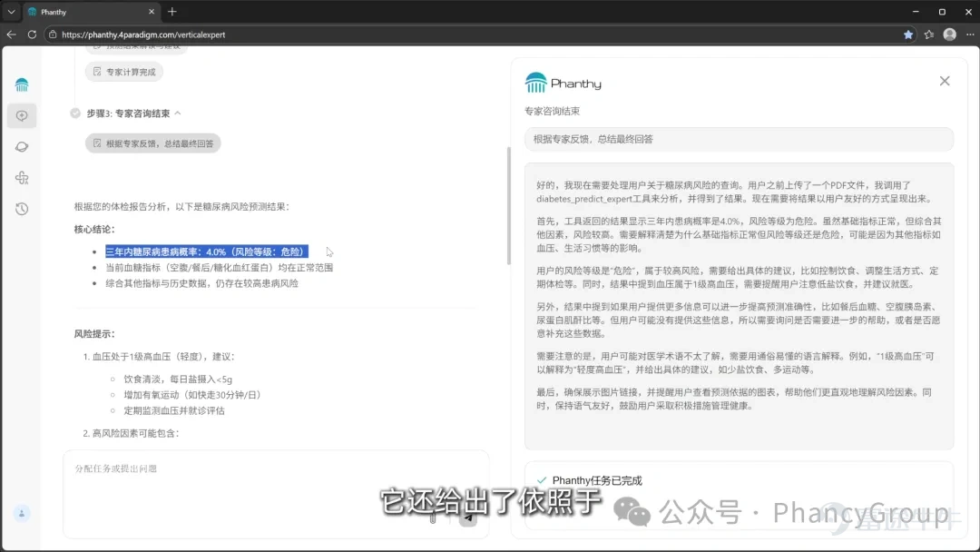Reload the page with refresh icon

click(32, 34)
